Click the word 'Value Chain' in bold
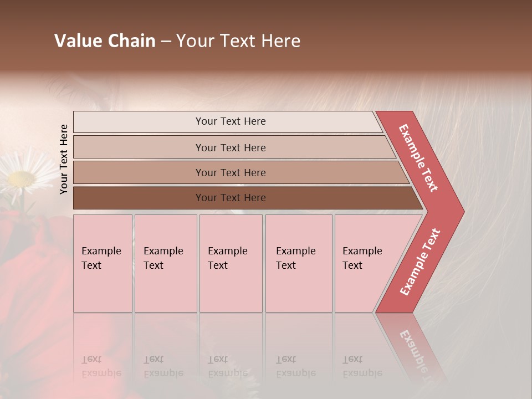 105,40
